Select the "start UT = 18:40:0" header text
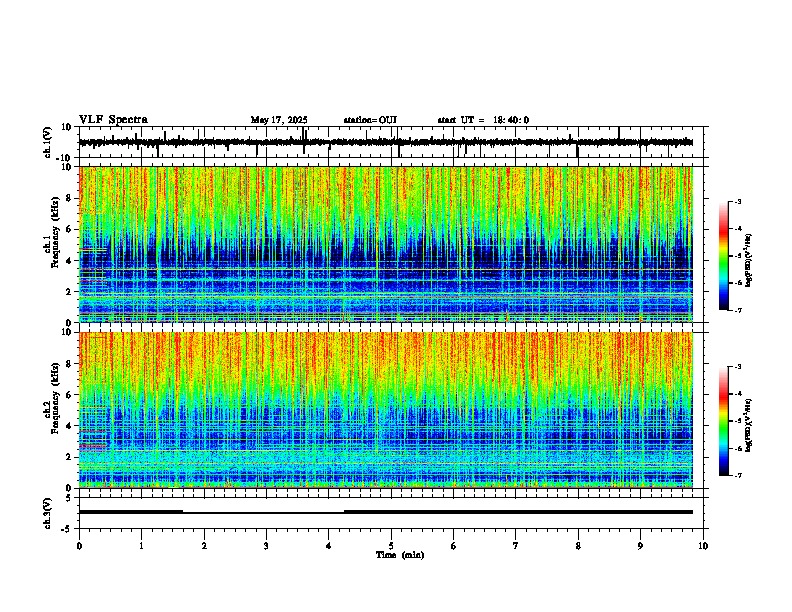 tap(483, 120)
